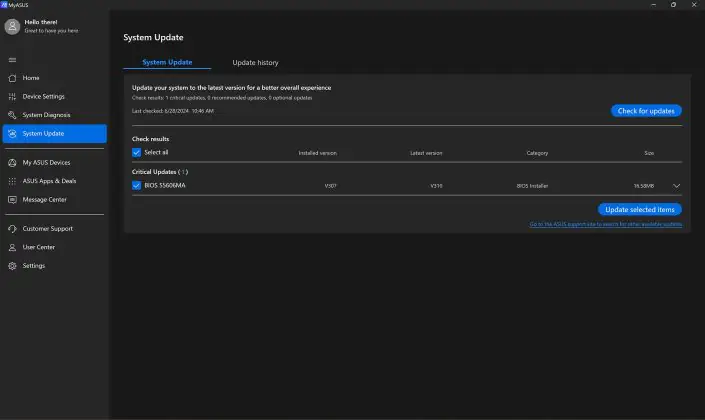This screenshot has width=705, height=420.
Task: Click the hamburger menu icon in sidebar
Action: point(12,60)
